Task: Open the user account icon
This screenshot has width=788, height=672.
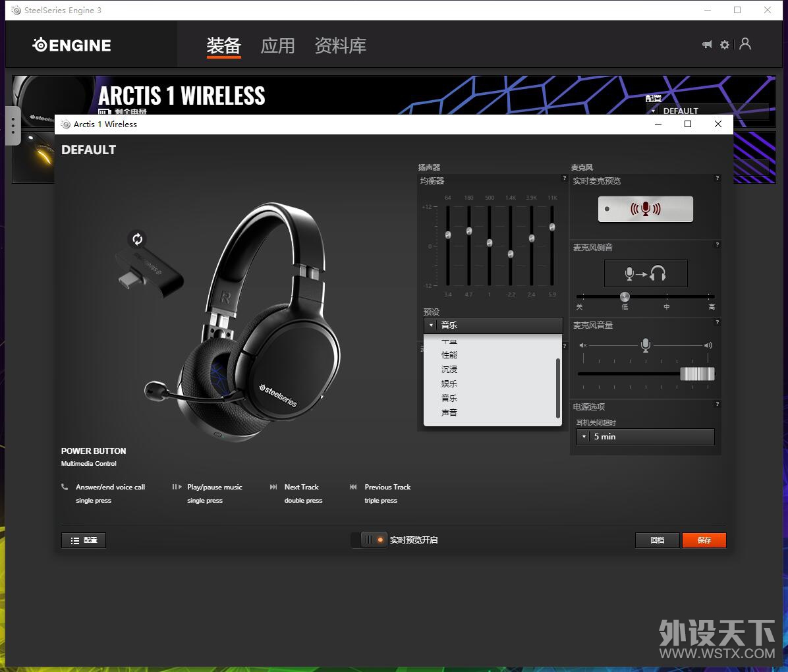Action: click(745, 44)
